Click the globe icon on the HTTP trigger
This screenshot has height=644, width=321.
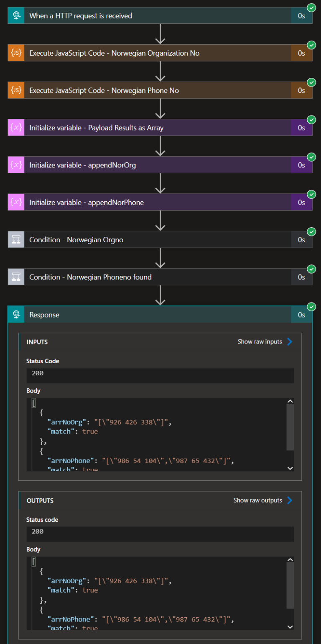pyautogui.click(x=15, y=15)
